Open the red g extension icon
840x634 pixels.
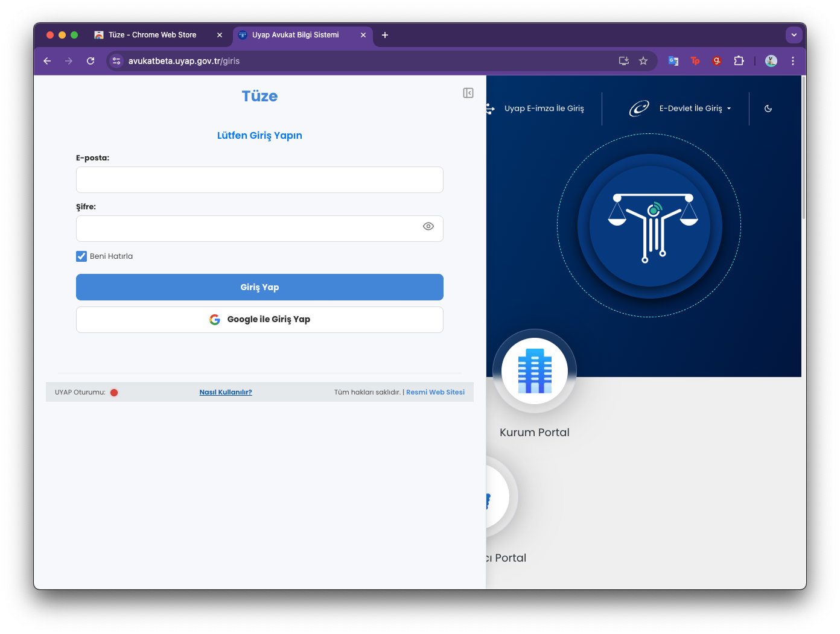pyautogui.click(x=717, y=61)
